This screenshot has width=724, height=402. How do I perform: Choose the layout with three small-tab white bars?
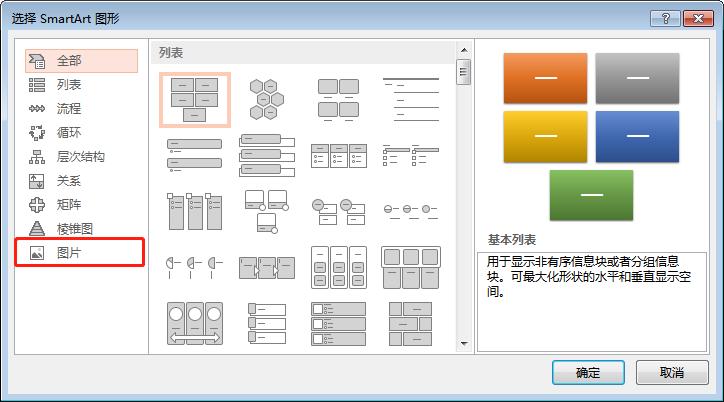tap(266, 324)
